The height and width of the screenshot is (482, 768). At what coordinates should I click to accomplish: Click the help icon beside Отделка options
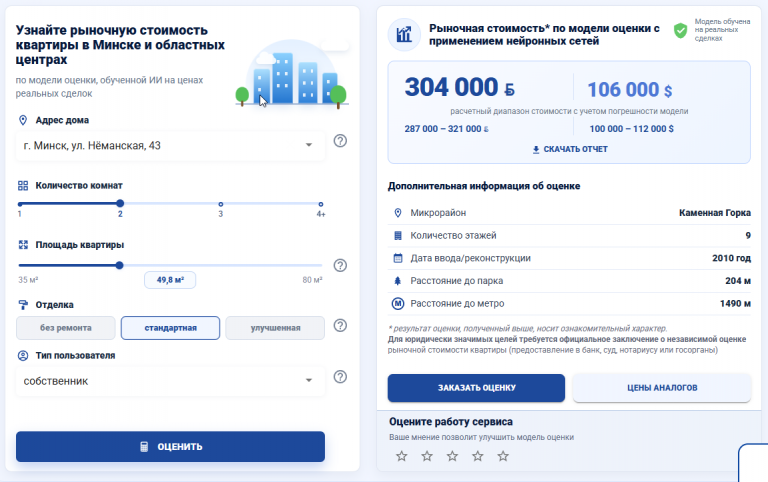pyautogui.click(x=340, y=326)
